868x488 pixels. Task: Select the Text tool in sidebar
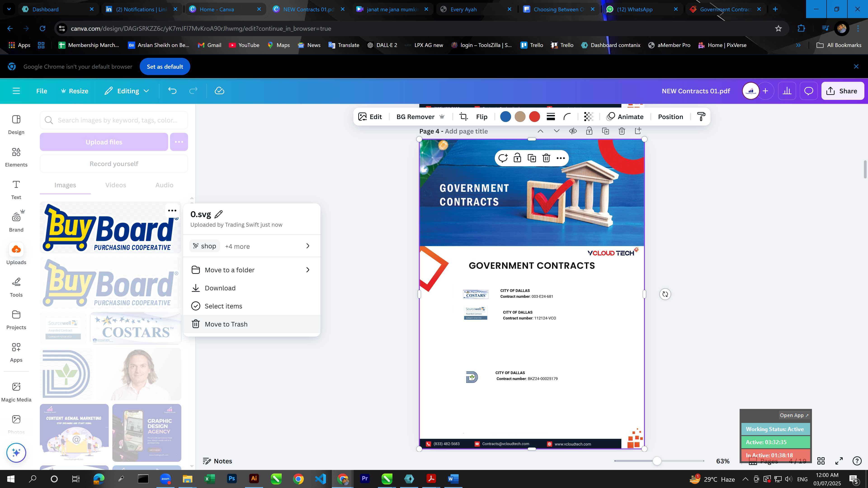pos(16,190)
